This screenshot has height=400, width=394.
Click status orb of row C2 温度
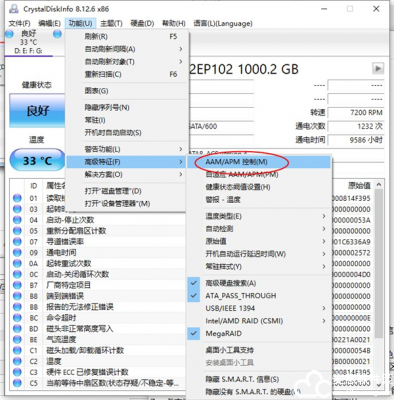point(17,361)
